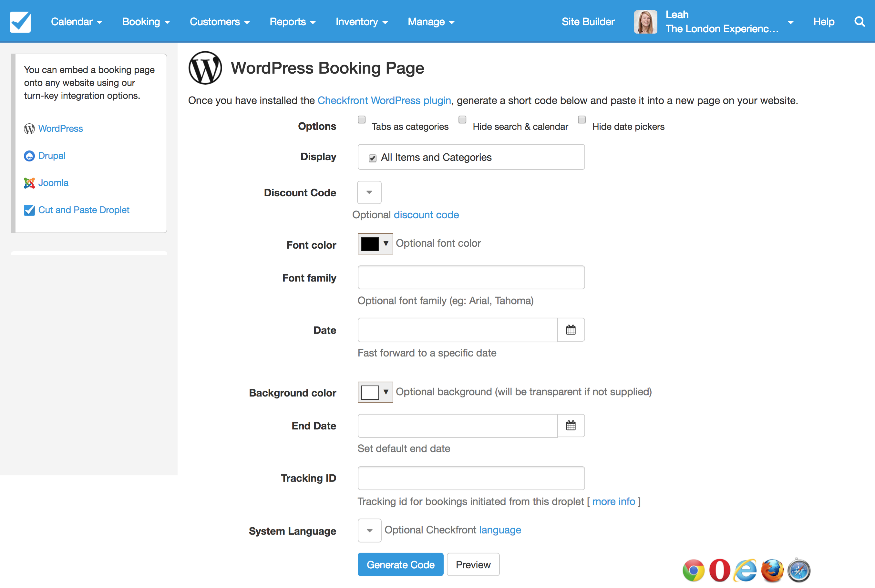Focus the Font family input field
This screenshot has width=875, height=588.
(471, 277)
